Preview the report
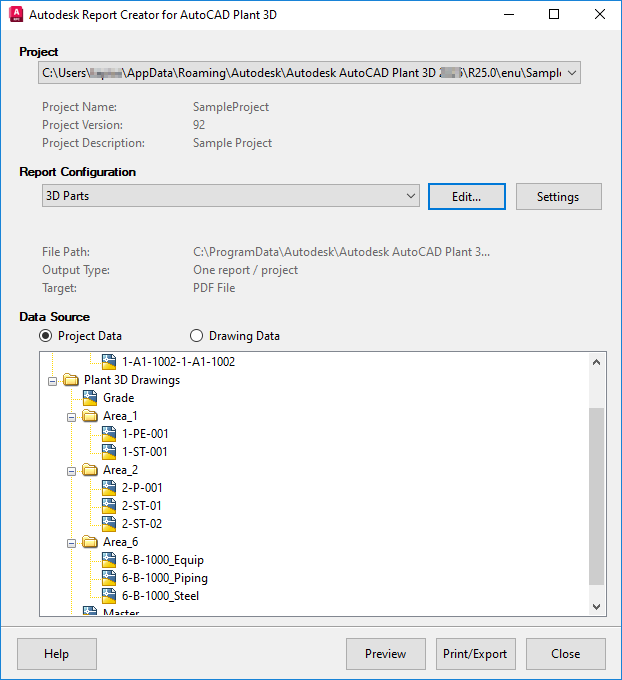The image size is (622, 680). [386, 654]
